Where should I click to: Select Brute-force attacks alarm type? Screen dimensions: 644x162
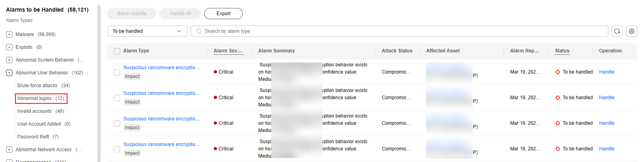(x=44, y=86)
